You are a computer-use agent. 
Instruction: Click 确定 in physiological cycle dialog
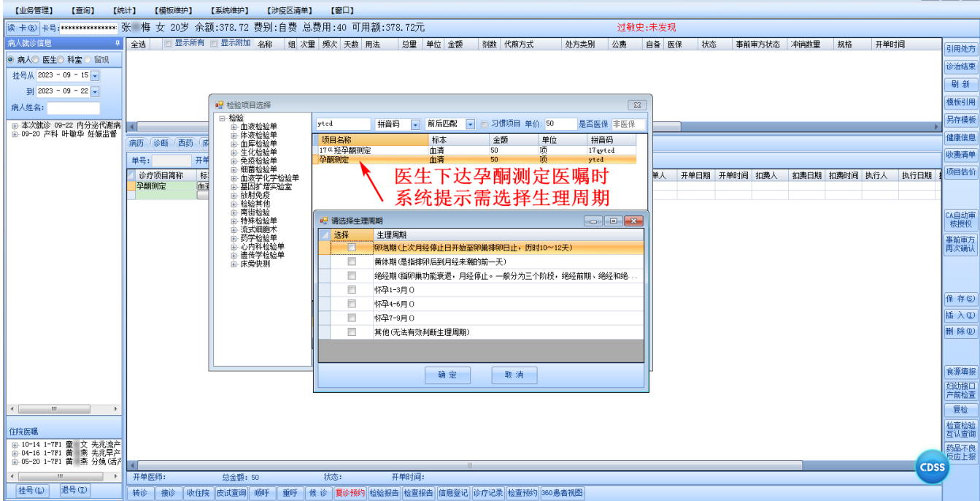point(447,375)
